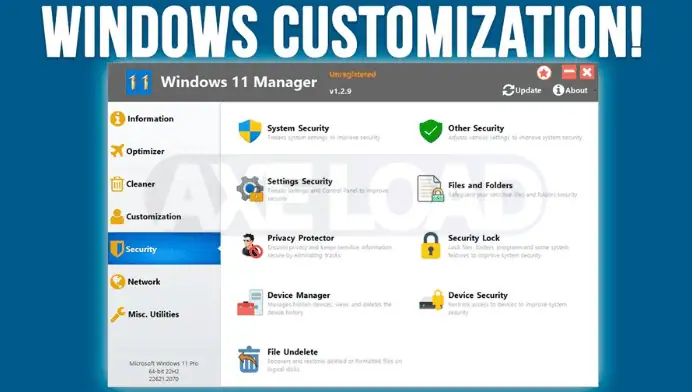Open System Security title link
The image size is (692, 392).
[298, 128]
